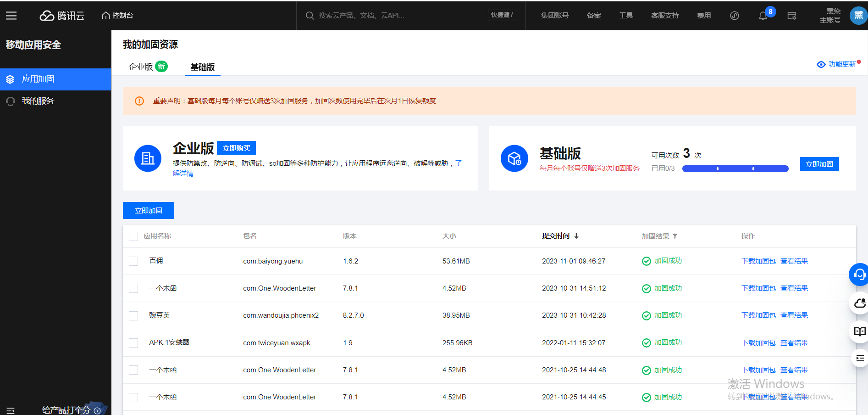The height and width of the screenshot is (415, 868).
Task: Click package name com.wandoujia.phoenix2
Action: click(281, 316)
